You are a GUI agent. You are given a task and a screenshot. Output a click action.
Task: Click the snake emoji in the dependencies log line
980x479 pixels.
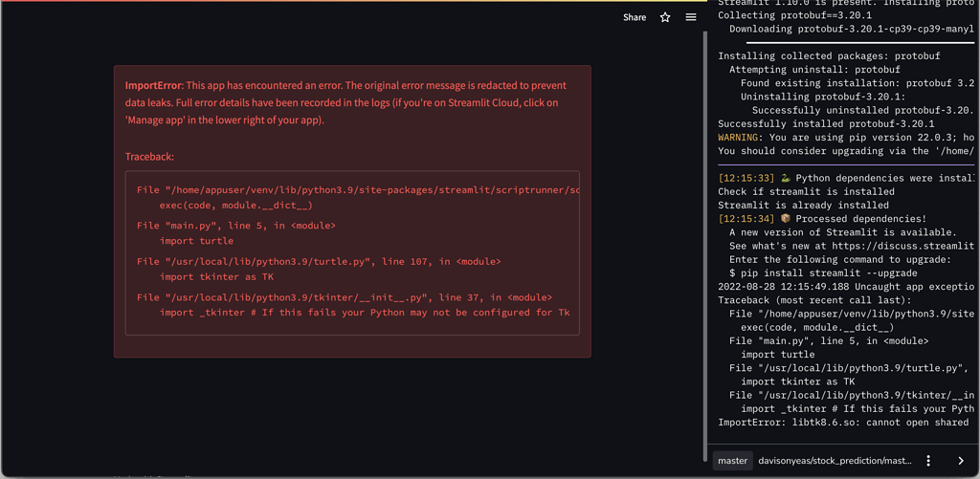point(786,178)
